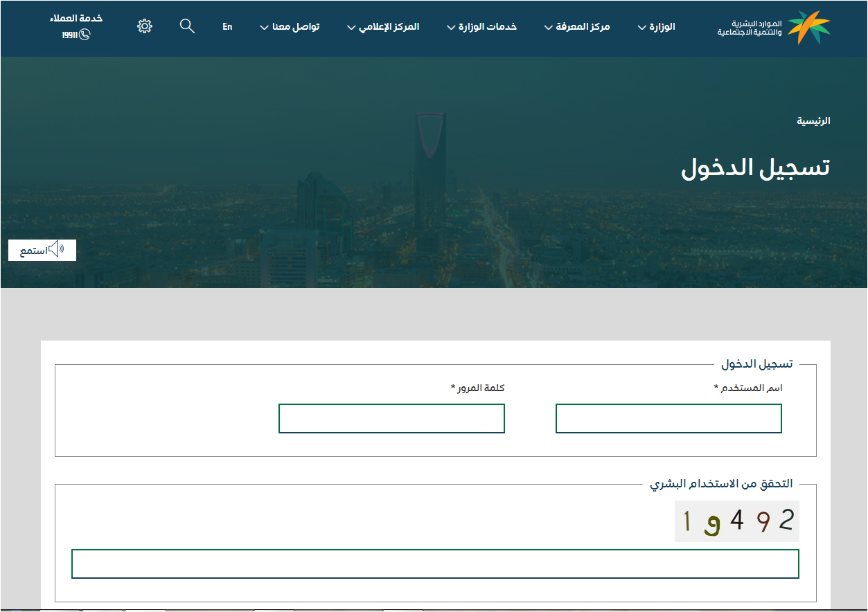This screenshot has width=868, height=612.
Task: Click the ministry logo in the header
Action: coord(774,28)
